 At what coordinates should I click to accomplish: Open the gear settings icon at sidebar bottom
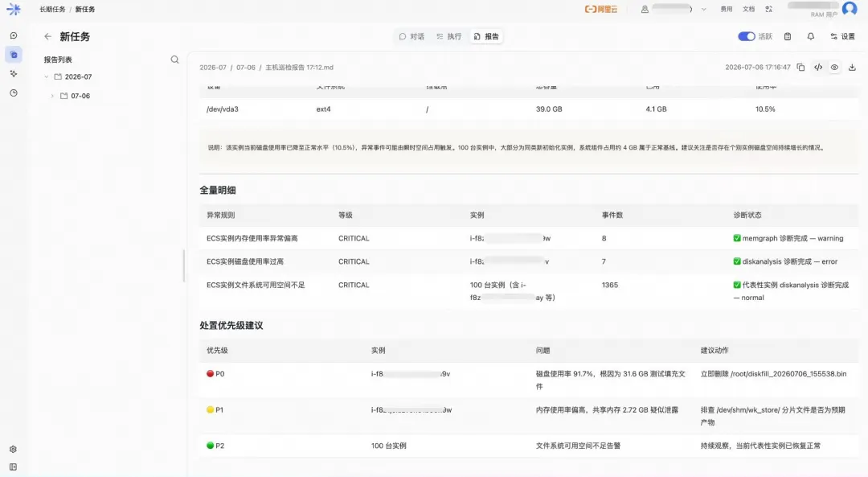(14, 450)
